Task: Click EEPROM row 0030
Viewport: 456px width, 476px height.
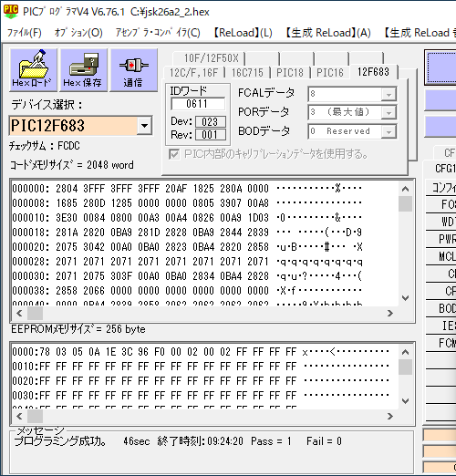Action: (x=201, y=396)
